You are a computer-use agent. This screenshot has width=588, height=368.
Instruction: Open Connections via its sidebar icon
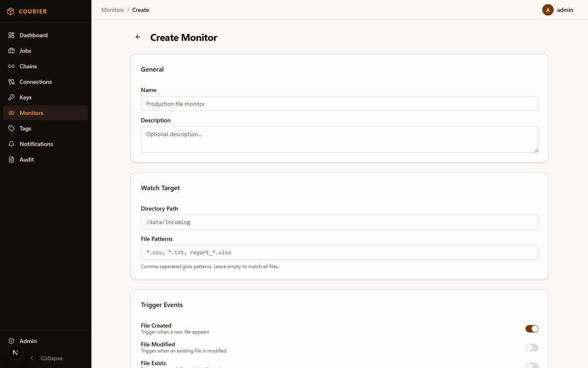point(11,82)
